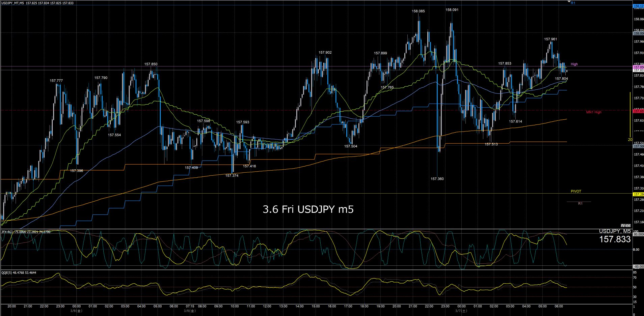Image resolution: width=644 pixels, height=316 pixels.
Task: Click the blue 158.12 price tag
Action: click(x=638, y=6)
